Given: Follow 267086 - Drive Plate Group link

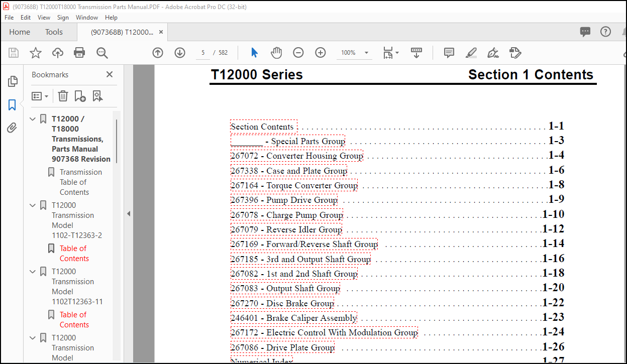Looking at the screenshot, I should click(282, 347).
